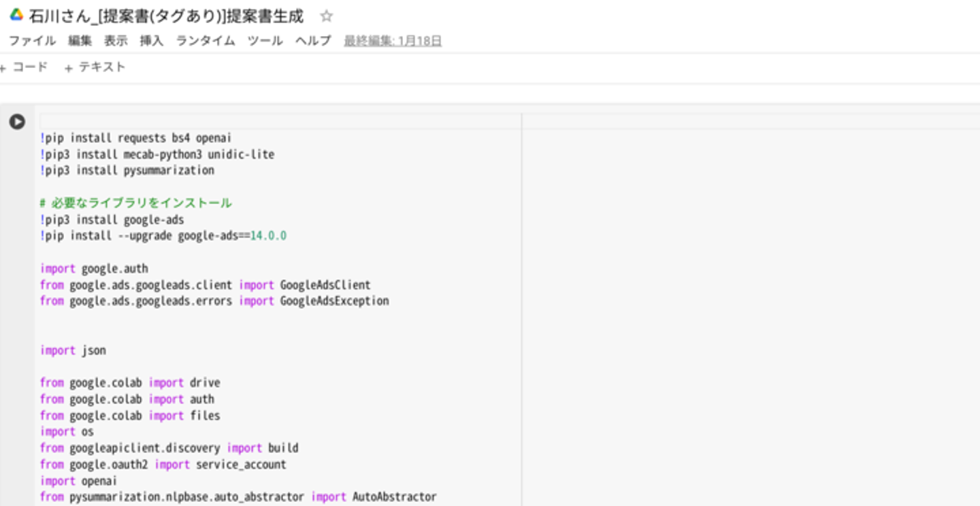The width and height of the screenshot is (980, 506).
Task: Add a text cell with + テキスト
Action: click(x=95, y=67)
